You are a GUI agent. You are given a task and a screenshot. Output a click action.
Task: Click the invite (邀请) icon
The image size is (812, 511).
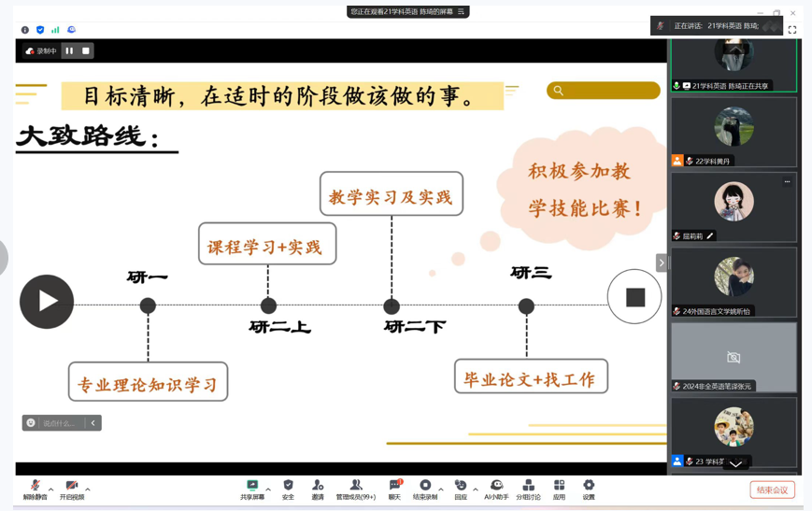(x=318, y=489)
